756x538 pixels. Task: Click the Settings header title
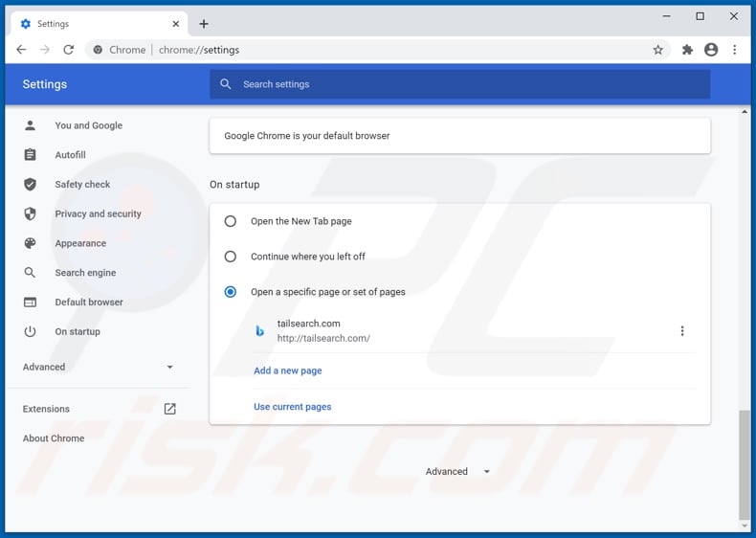coord(45,84)
